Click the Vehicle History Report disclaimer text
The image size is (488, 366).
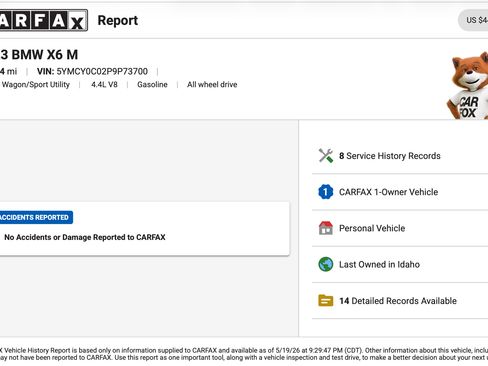pos(244,354)
